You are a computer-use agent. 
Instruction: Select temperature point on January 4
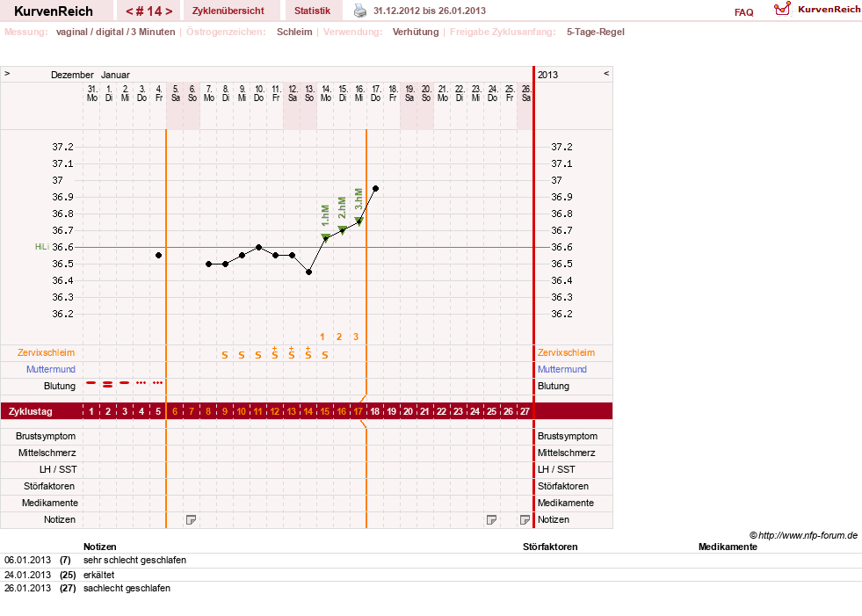(x=158, y=255)
